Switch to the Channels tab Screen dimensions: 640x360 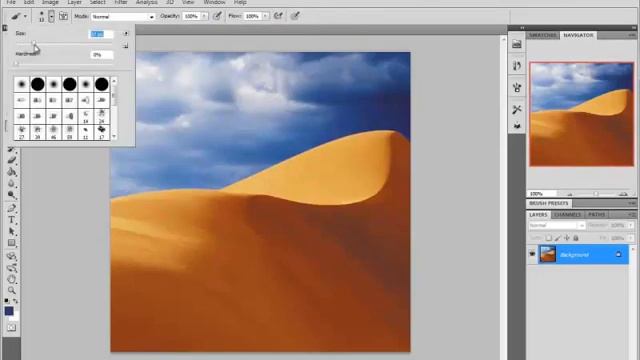pyautogui.click(x=568, y=215)
